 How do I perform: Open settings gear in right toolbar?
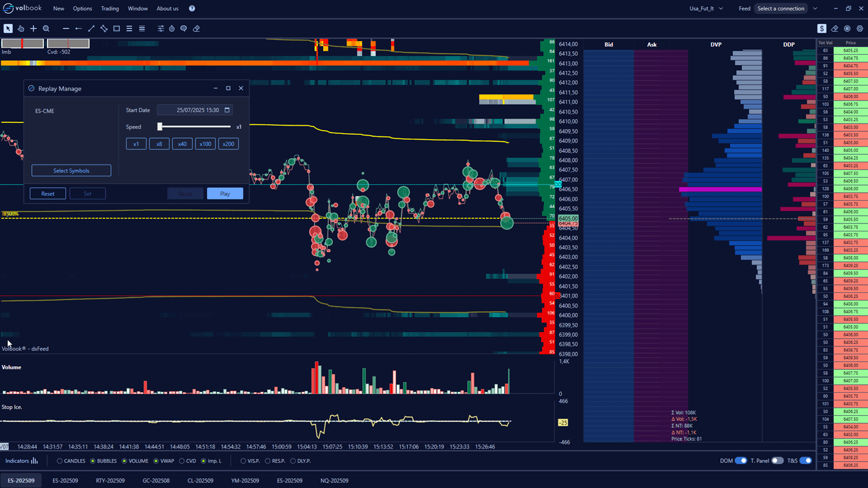[x=860, y=28]
